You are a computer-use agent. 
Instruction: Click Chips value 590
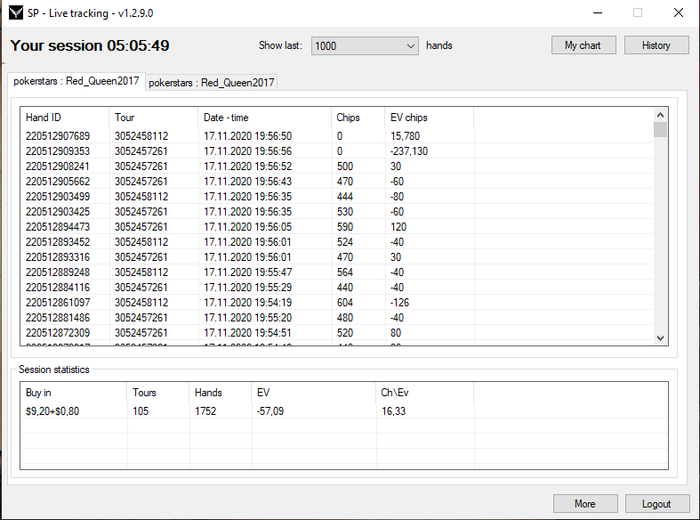click(x=345, y=227)
